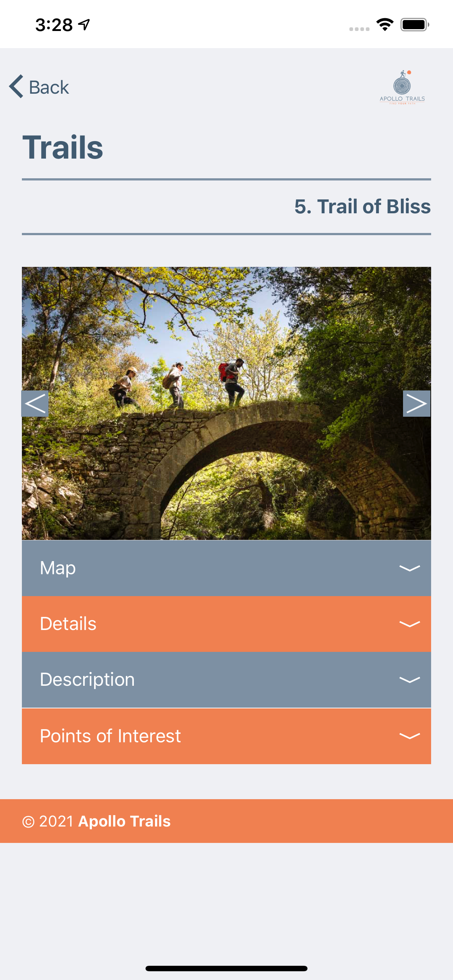Tap the Wi-Fi status icon
Image resolution: width=453 pixels, height=980 pixels.
pyautogui.click(x=384, y=25)
